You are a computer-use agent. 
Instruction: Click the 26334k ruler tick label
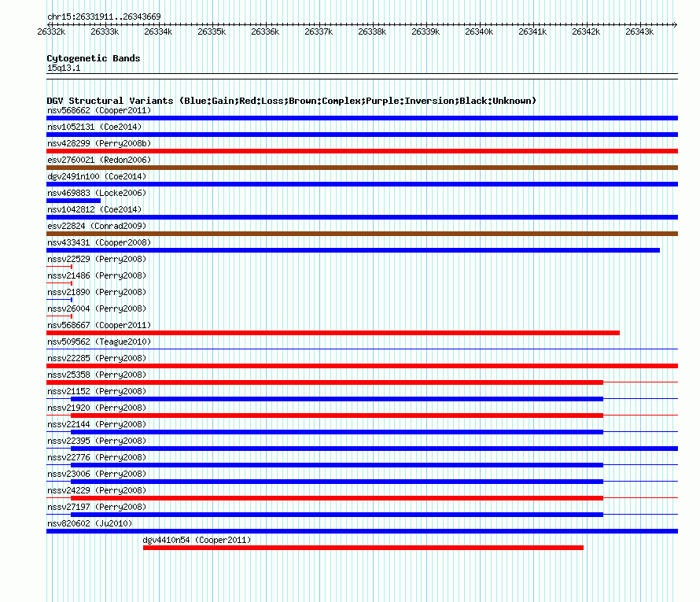point(158,31)
